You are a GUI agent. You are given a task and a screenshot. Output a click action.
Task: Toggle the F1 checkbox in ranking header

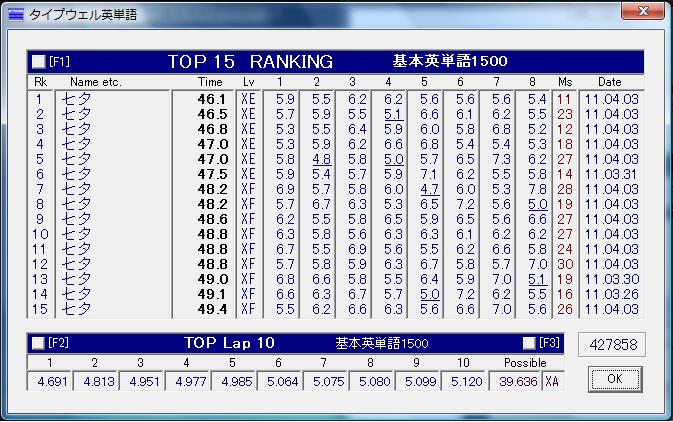[39, 62]
